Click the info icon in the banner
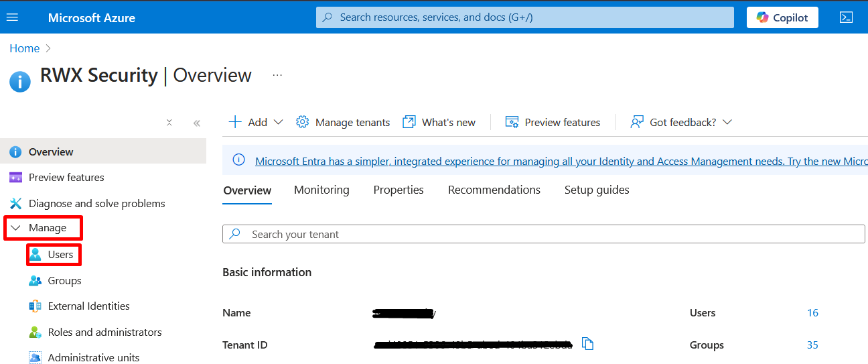This screenshot has width=868, height=364. 238,160
